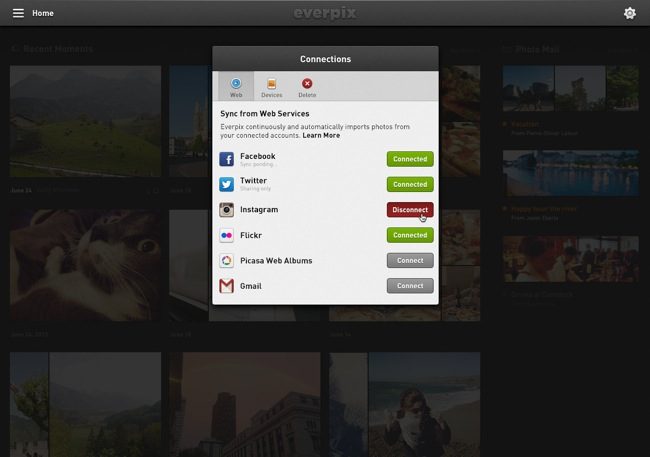Open the night waterfront Photo Mail thumbnail
This screenshot has height=457, width=650.
pos(571,173)
